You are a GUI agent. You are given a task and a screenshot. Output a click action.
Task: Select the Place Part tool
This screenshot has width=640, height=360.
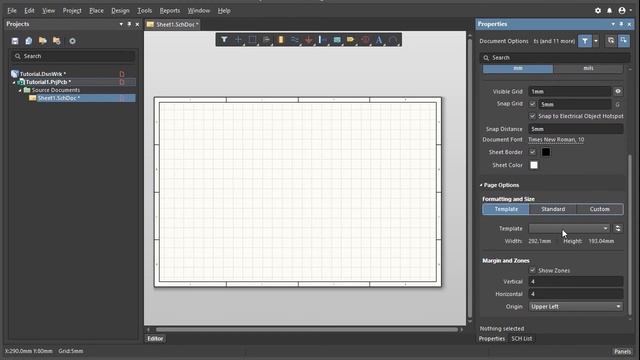[x=281, y=40]
